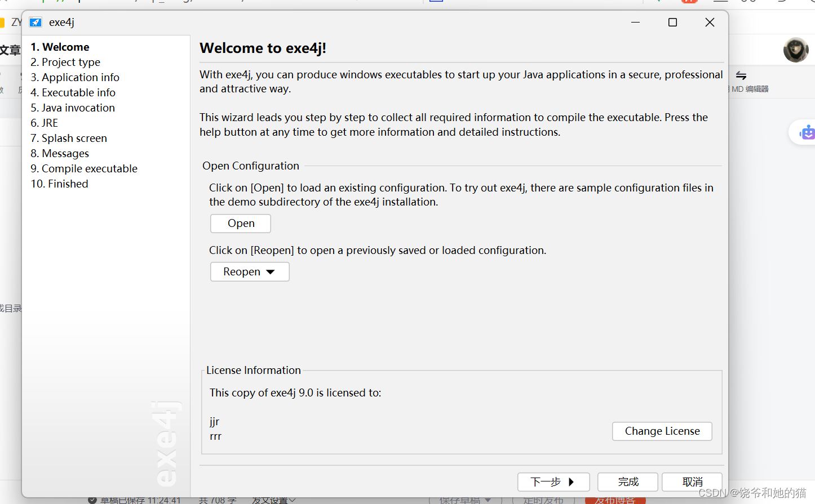This screenshot has height=504, width=815.
Task: Open an existing exe4j configuration
Action: [x=241, y=224]
